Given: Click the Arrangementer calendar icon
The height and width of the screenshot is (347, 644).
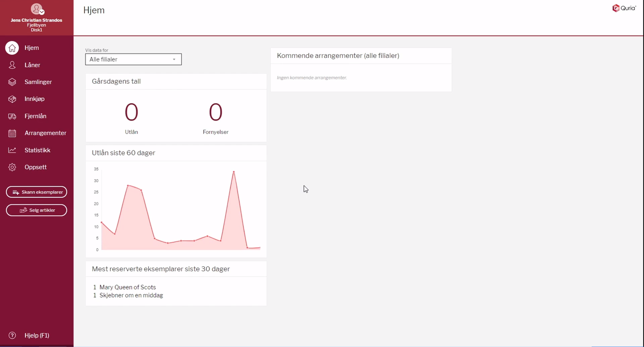Looking at the screenshot, I should pos(12,133).
